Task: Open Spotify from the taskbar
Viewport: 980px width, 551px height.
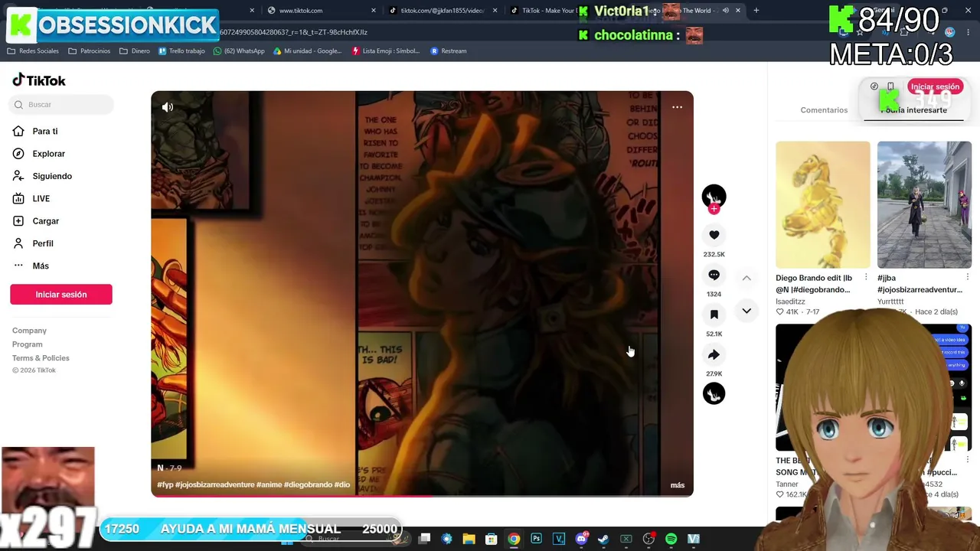Action: (671, 539)
